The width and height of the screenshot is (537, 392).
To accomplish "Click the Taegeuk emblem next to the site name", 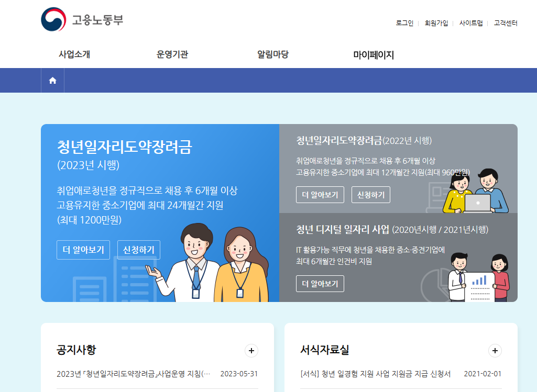I will [x=53, y=19].
